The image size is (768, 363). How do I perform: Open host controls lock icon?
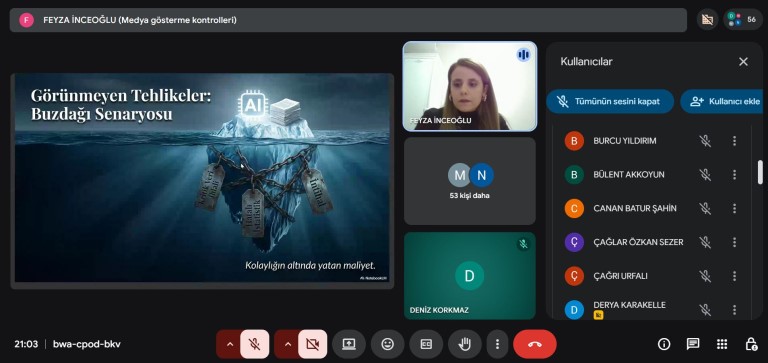[751, 344]
